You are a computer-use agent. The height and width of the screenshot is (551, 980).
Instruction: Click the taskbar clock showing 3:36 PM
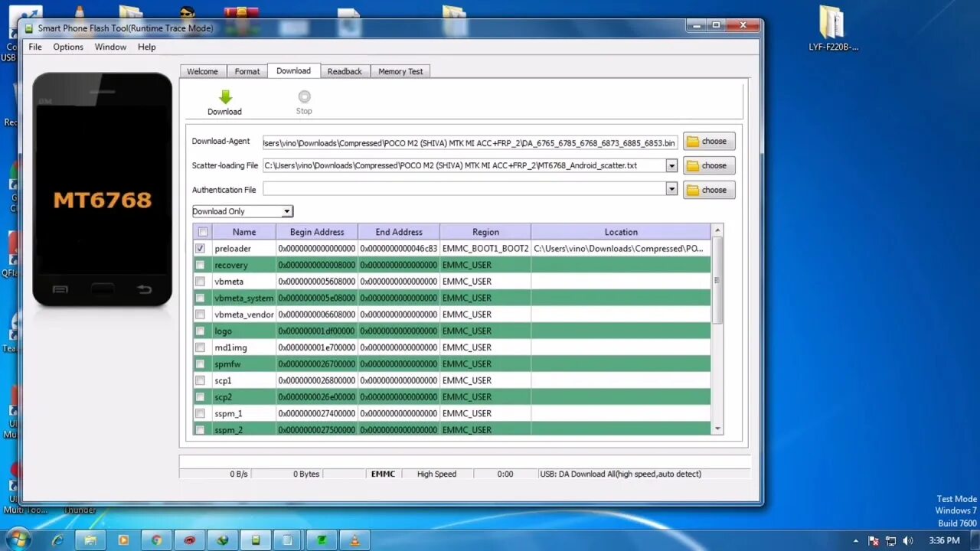tap(944, 540)
